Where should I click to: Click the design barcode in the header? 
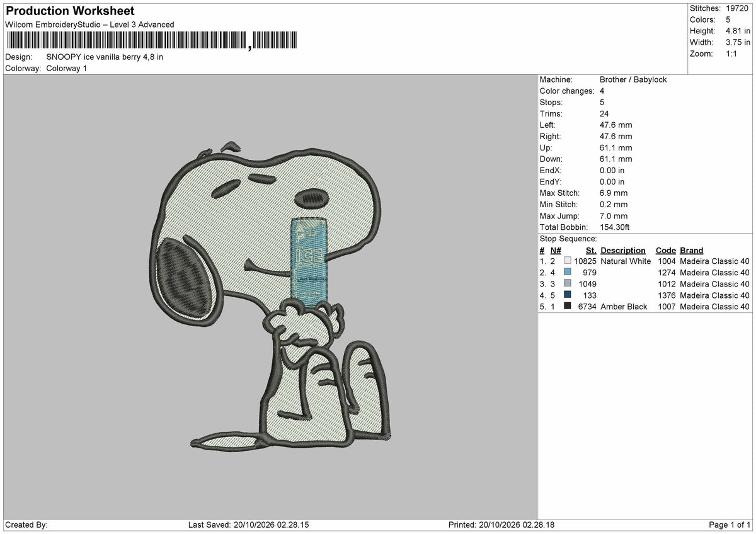coord(152,41)
